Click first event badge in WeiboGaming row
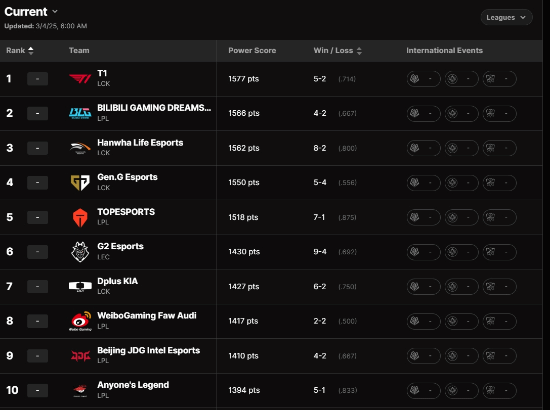This screenshot has height=410, width=550. click(423, 321)
